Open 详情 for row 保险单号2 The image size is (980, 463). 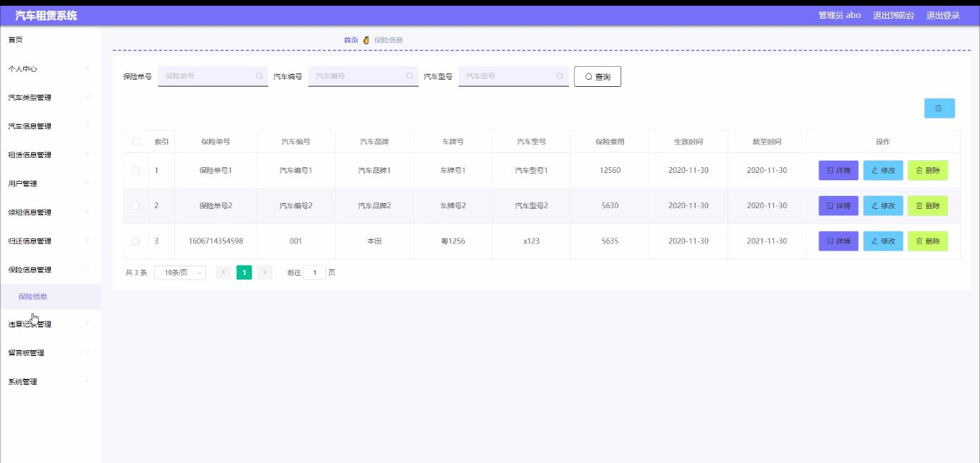839,206
